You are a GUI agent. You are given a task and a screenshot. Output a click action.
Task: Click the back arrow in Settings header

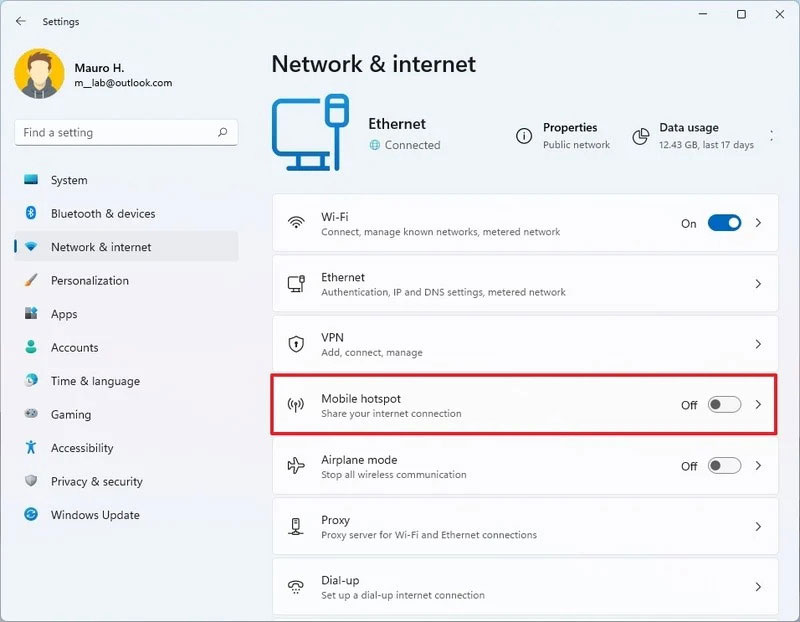pyautogui.click(x=21, y=21)
